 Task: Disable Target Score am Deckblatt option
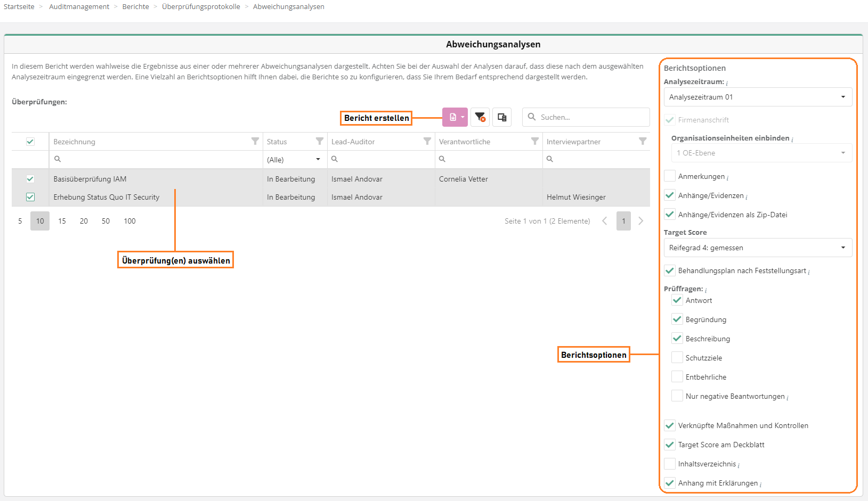[x=670, y=445]
